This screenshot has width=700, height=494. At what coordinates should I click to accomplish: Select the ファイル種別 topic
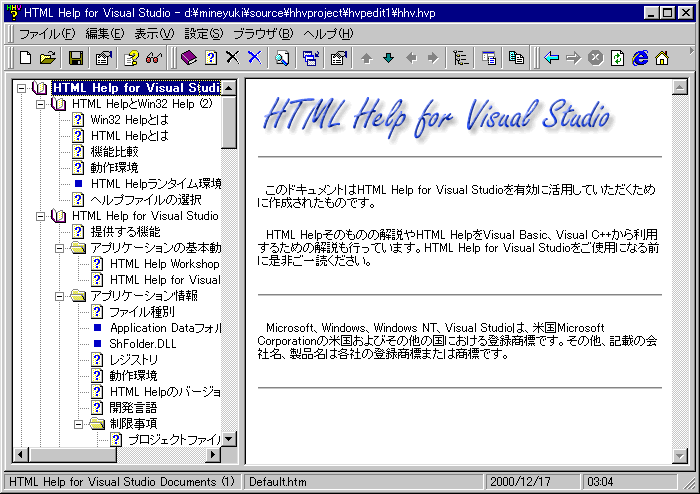(x=142, y=312)
